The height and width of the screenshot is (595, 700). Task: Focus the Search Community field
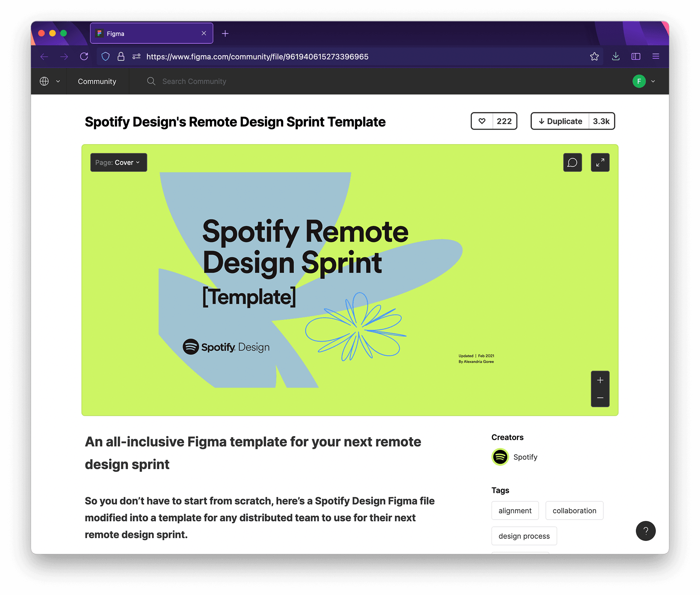point(194,81)
